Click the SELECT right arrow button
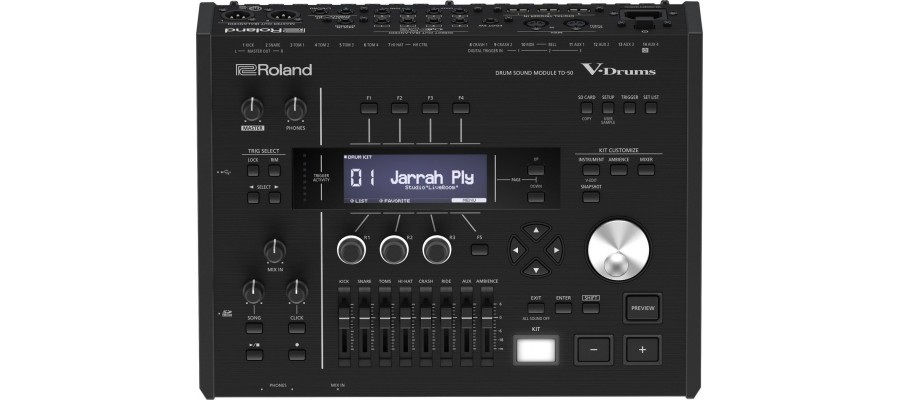Screen dimensions: 900x400 point(274,197)
